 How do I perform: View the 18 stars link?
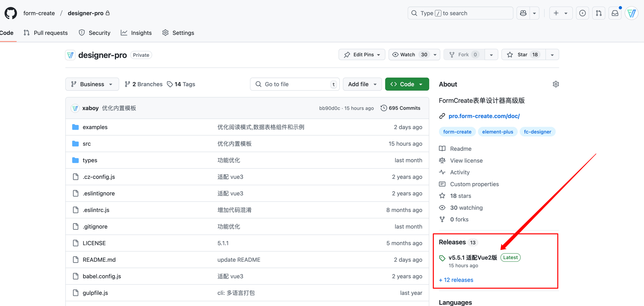click(455, 196)
